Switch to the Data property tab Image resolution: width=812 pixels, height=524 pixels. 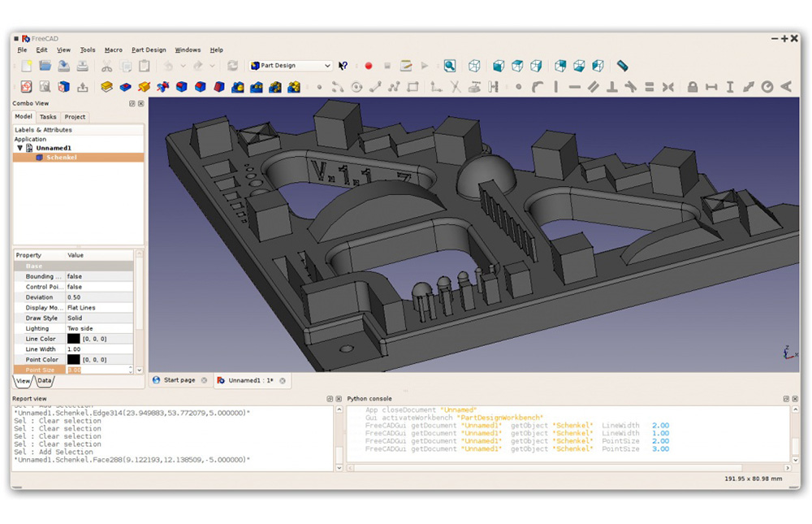tap(45, 380)
